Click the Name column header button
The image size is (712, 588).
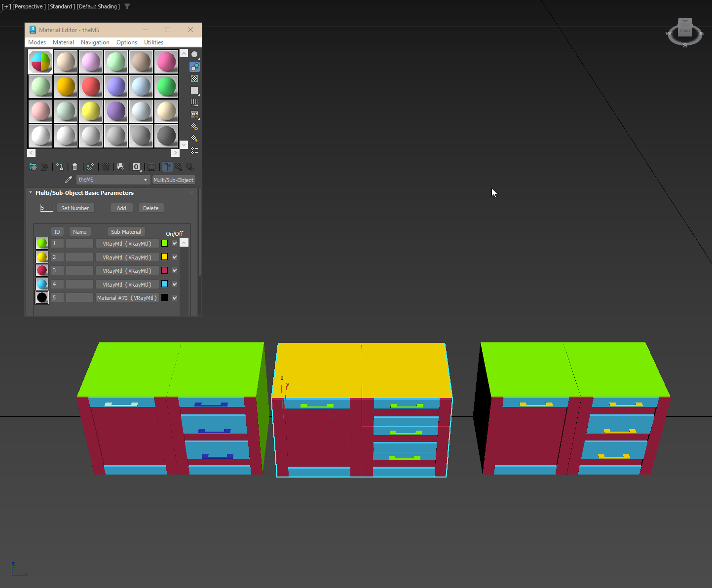(x=80, y=232)
